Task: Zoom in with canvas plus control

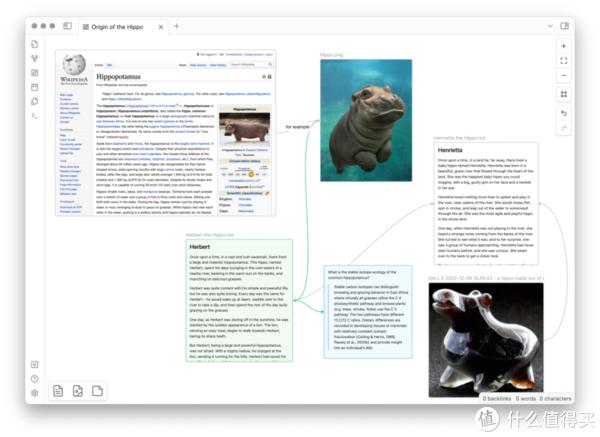Action: click(564, 46)
